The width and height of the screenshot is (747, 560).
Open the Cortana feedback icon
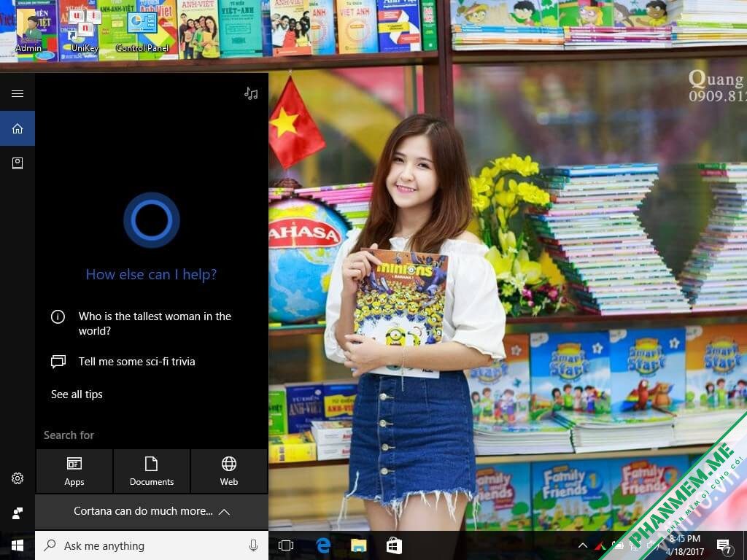18,513
